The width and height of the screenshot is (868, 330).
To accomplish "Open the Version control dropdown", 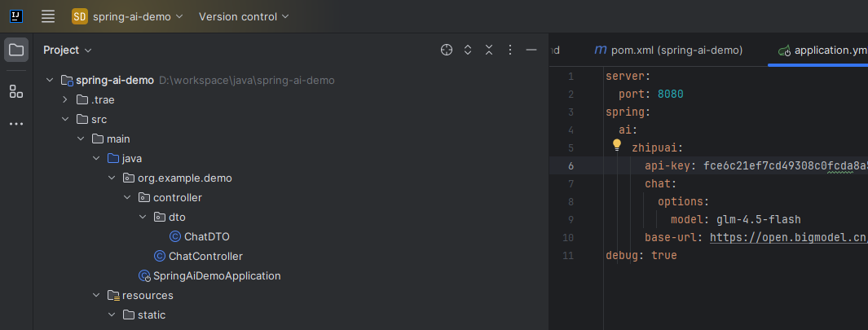I will click(244, 16).
